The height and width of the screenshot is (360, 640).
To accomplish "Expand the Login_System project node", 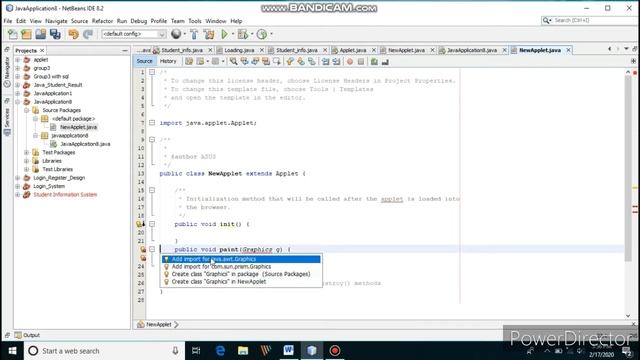I will pos(18,186).
